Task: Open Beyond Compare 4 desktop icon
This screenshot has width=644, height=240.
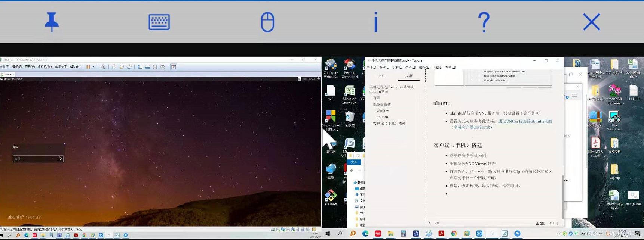Action: point(350,69)
